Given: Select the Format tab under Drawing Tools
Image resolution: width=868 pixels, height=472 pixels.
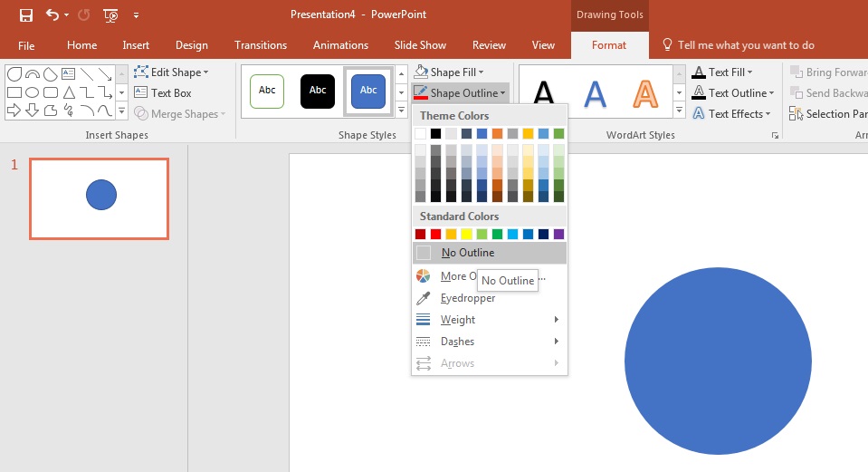Looking at the screenshot, I should coord(609,45).
